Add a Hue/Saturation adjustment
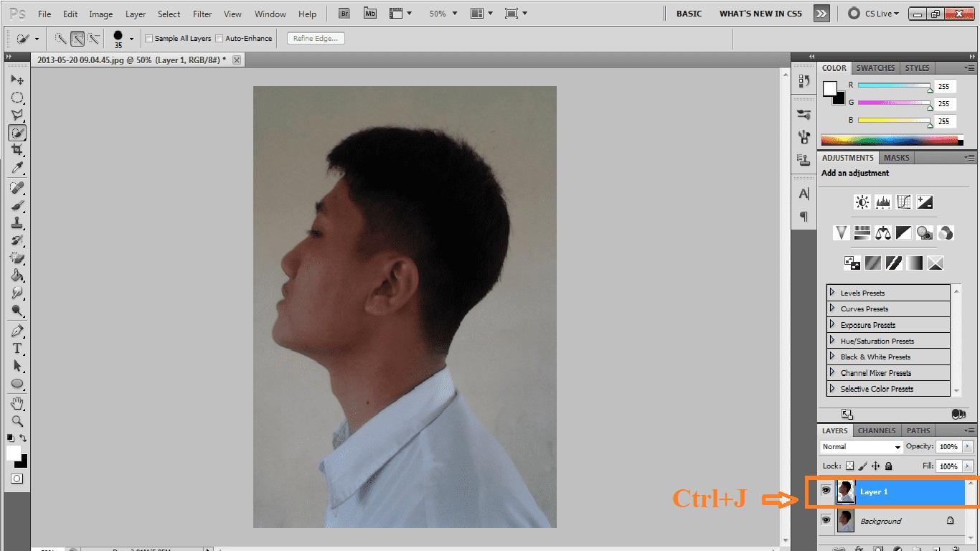 coord(862,232)
